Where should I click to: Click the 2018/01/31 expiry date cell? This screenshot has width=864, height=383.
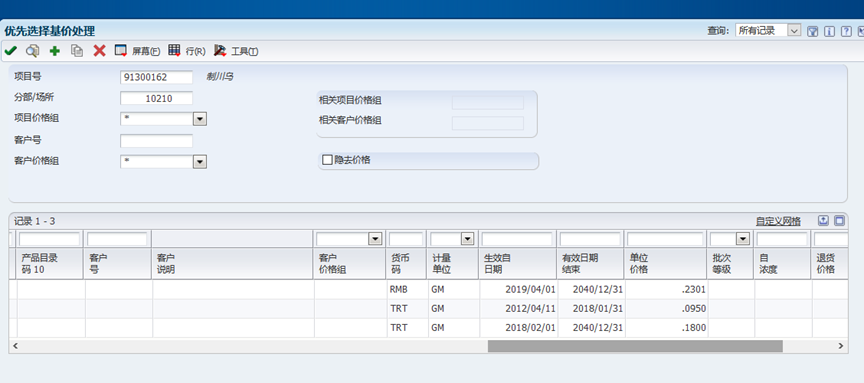(591, 308)
